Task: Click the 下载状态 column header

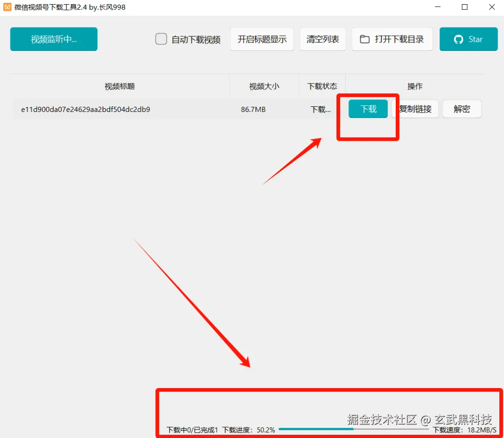Action: [x=322, y=86]
